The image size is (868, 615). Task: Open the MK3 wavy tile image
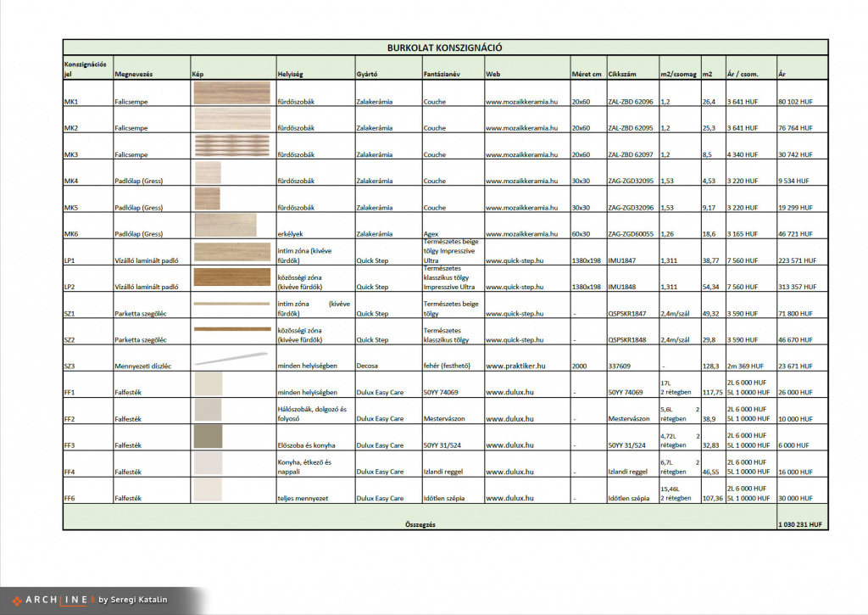tap(232, 145)
